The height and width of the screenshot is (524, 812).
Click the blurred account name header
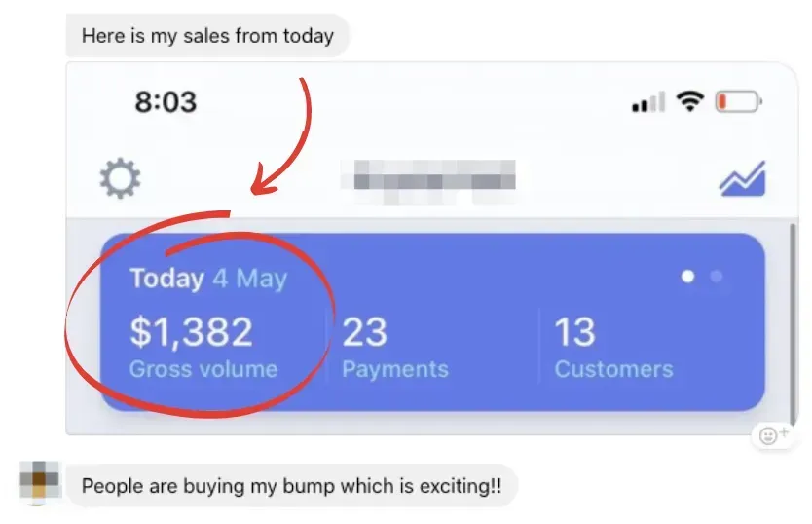click(428, 181)
